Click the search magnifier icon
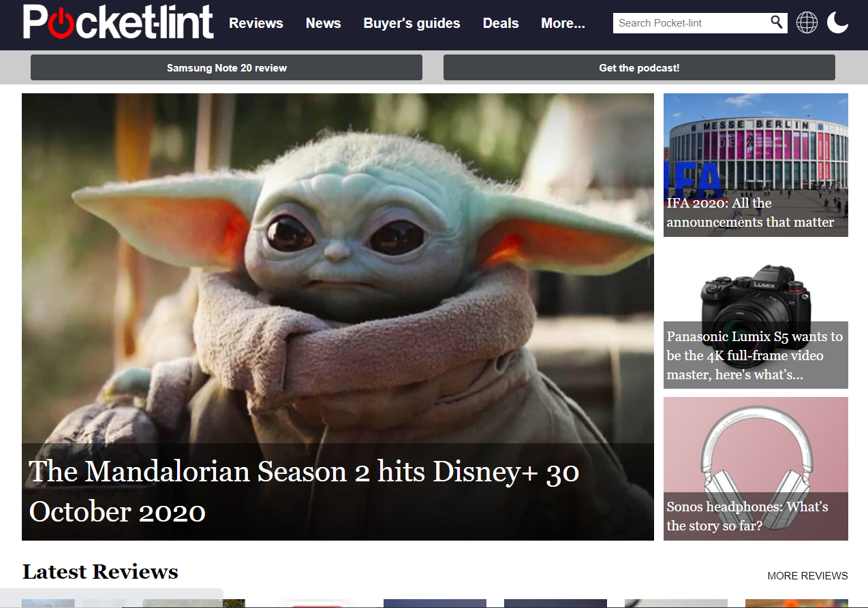868x608 pixels. tap(777, 22)
